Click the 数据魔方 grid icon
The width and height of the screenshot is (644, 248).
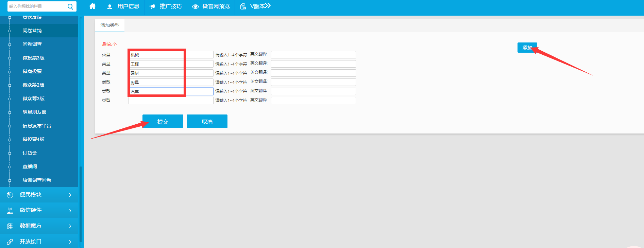point(10,226)
